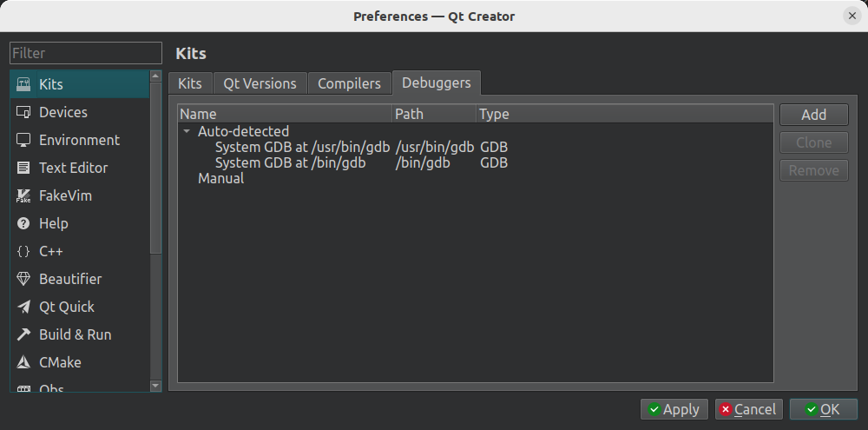Screen dimensions: 868x430
Task: Click the '/bin/gdb' path cell
Action: click(423, 163)
